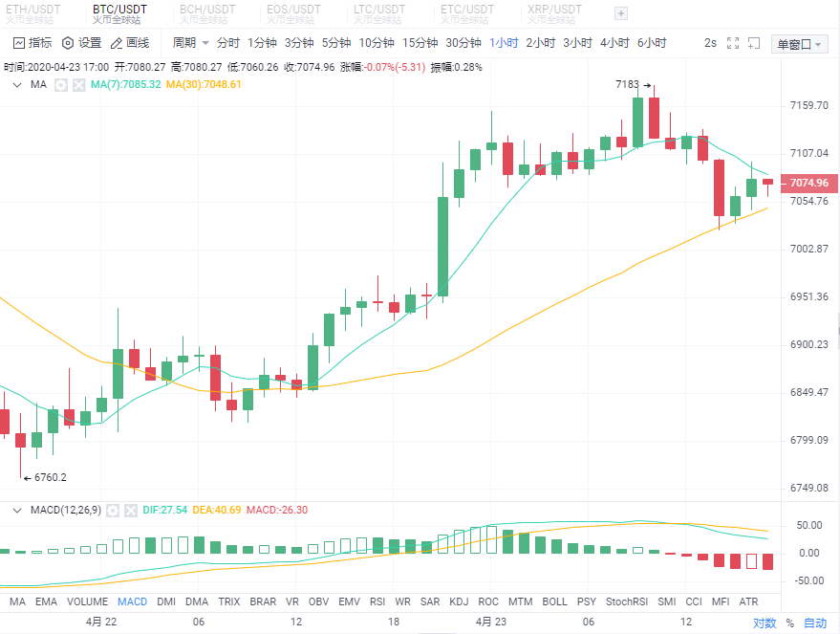Collapse the MA indicator row chevron
Viewport: 840px width, 634px height.
(x=16, y=84)
